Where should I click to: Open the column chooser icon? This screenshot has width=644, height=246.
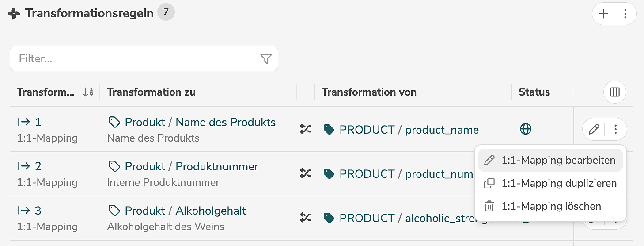tap(615, 92)
